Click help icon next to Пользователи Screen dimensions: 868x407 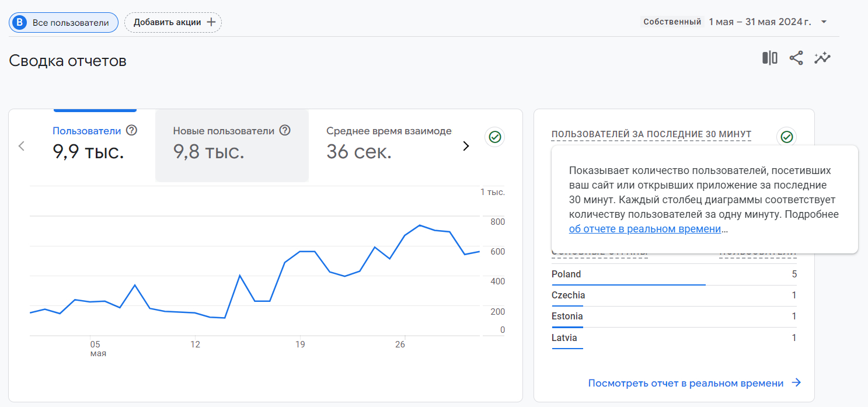coord(132,131)
